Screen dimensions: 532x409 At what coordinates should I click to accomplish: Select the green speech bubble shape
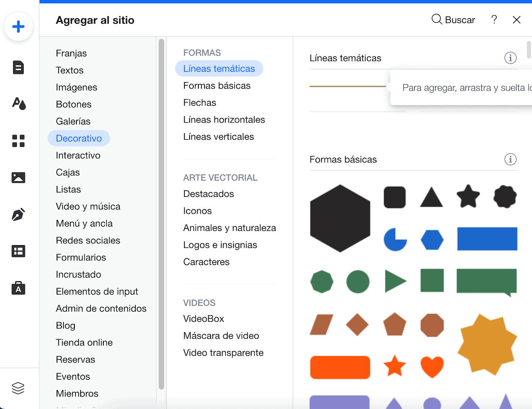(487, 283)
